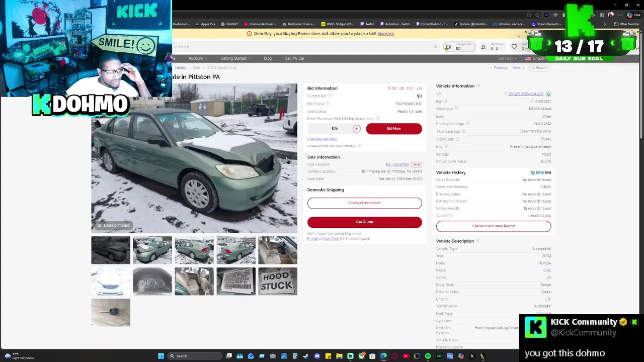Screen dimensions: 644x362
Task: Expand the Get Help dropdown
Action: pos(507,58)
